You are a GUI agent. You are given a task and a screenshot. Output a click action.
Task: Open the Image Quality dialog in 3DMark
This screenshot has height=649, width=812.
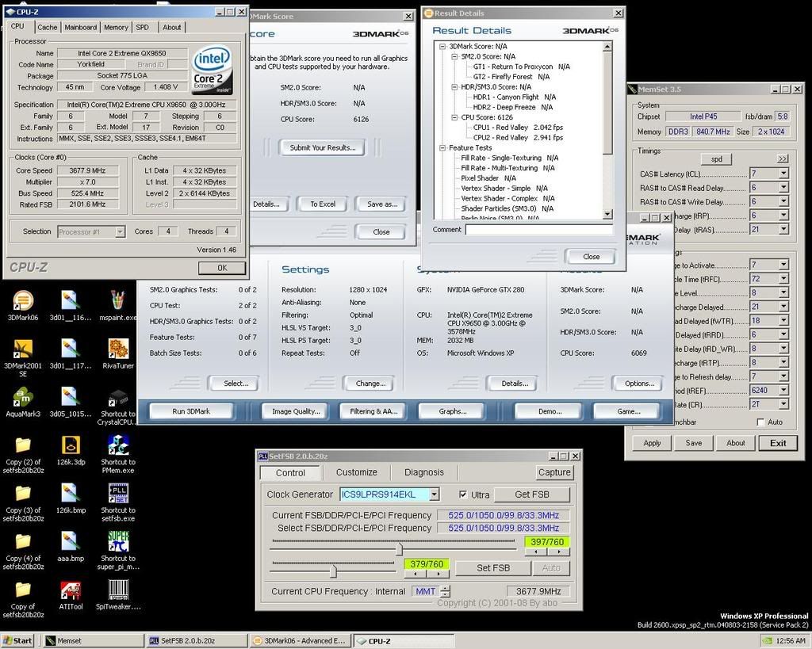click(x=296, y=411)
